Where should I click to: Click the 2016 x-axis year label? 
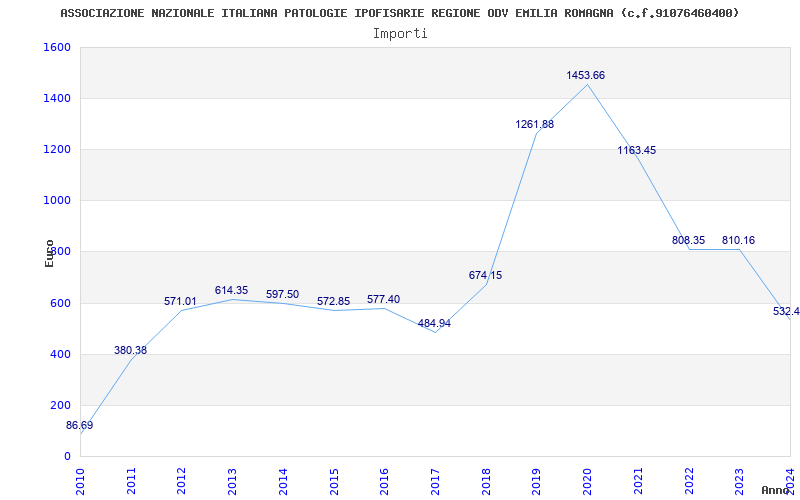click(x=385, y=481)
